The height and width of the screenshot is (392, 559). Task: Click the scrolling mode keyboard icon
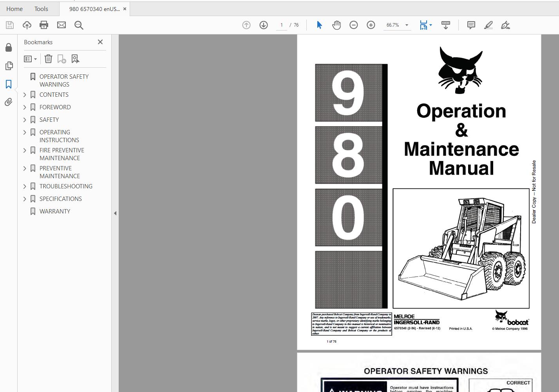(x=446, y=25)
